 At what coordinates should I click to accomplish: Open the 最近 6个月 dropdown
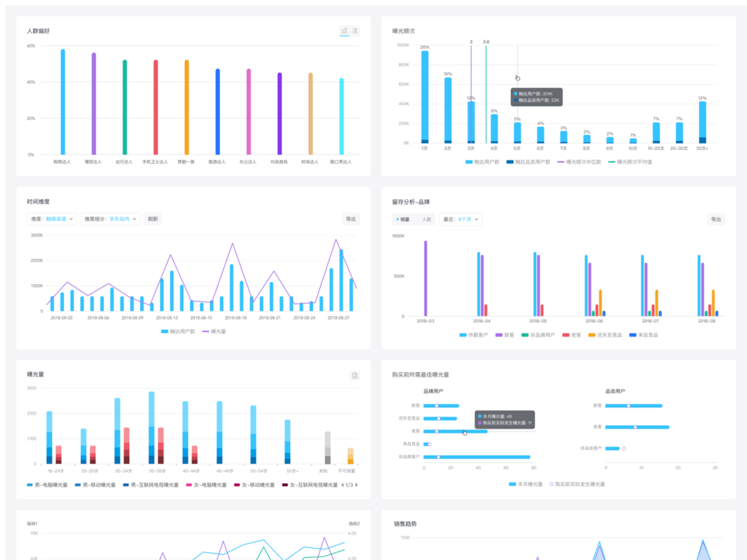click(x=460, y=219)
